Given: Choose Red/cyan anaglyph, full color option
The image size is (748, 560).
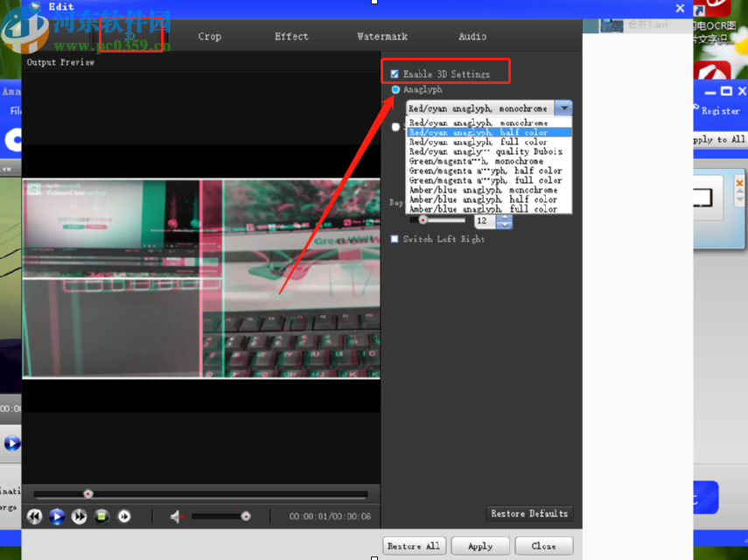Looking at the screenshot, I should [x=489, y=142].
